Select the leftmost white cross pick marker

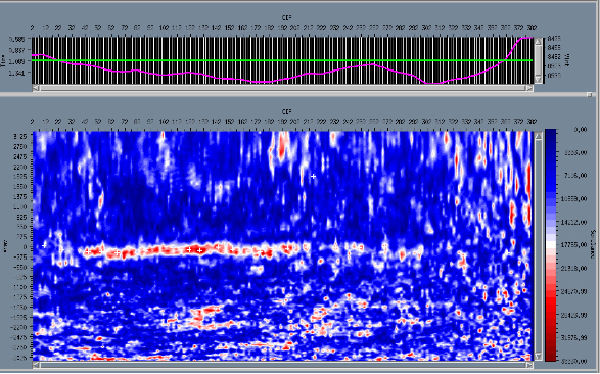pyautogui.click(x=45, y=244)
